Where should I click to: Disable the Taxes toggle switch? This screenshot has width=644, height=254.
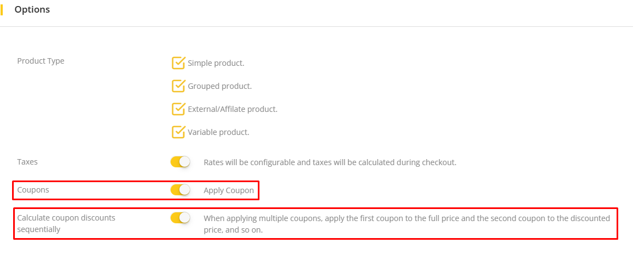click(x=180, y=162)
